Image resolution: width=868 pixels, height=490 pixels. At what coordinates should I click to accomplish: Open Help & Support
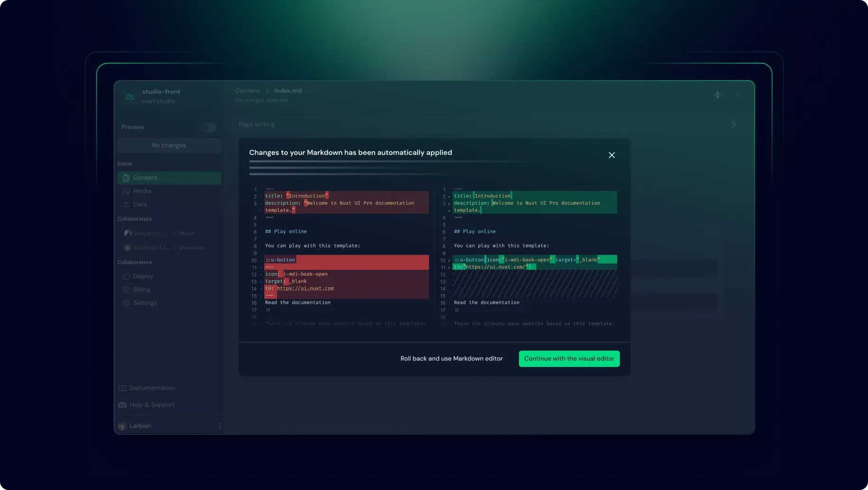pyautogui.click(x=152, y=404)
